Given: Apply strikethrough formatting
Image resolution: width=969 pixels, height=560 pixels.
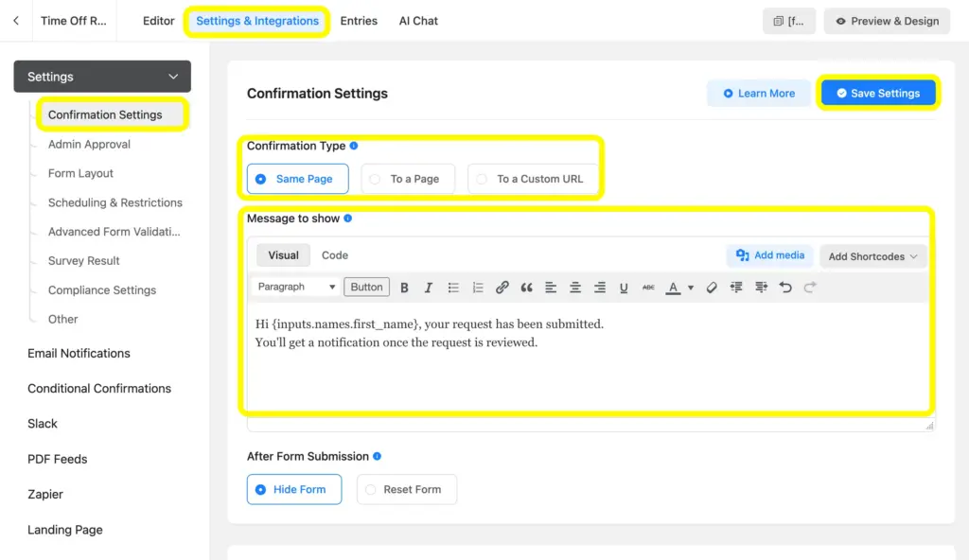Looking at the screenshot, I should [x=647, y=288].
